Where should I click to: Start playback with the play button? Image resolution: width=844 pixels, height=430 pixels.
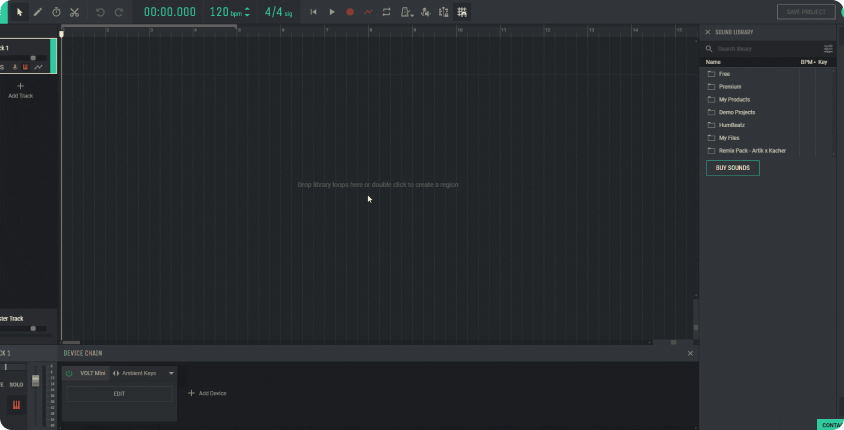coord(332,12)
